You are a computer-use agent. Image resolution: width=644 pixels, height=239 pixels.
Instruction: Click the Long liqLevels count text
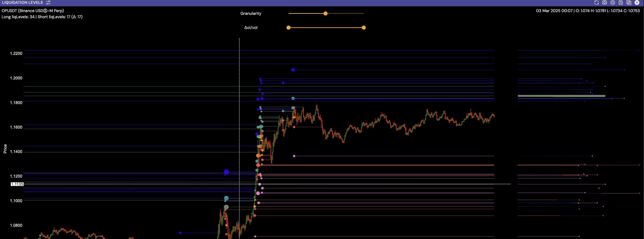pos(18,17)
